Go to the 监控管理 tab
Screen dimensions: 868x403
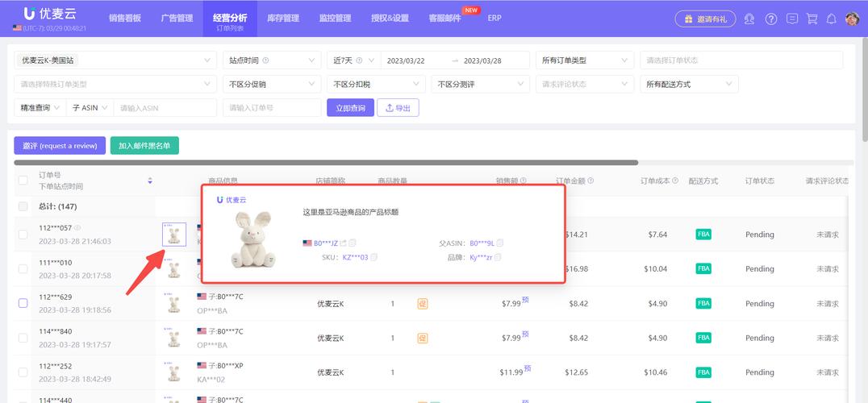point(335,19)
